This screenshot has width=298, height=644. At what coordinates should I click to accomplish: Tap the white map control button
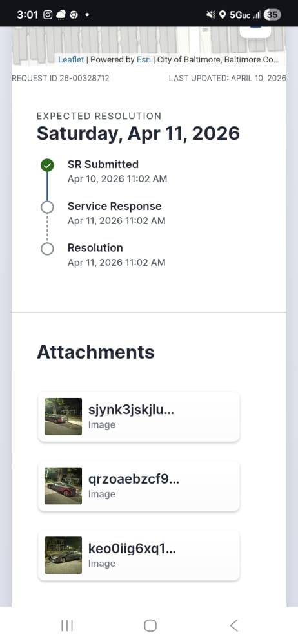255,32
